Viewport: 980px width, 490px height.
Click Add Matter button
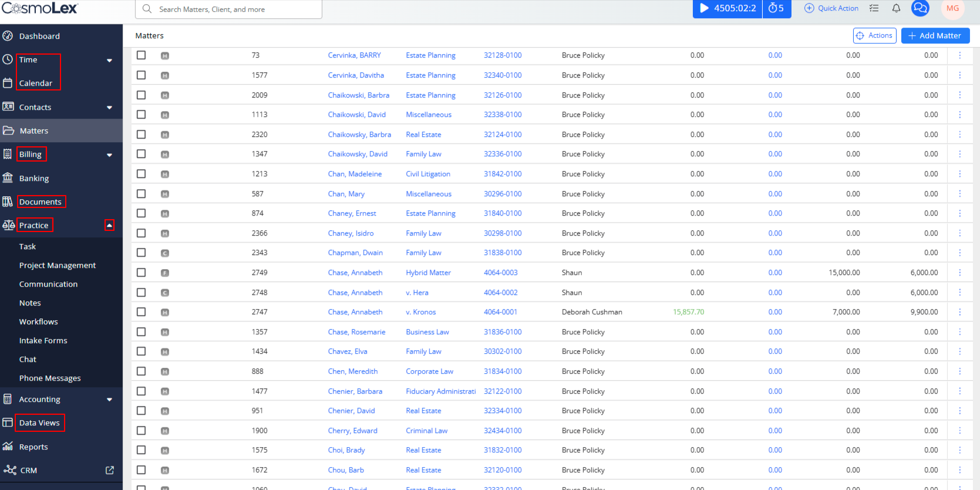pyautogui.click(x=935, y=35)
